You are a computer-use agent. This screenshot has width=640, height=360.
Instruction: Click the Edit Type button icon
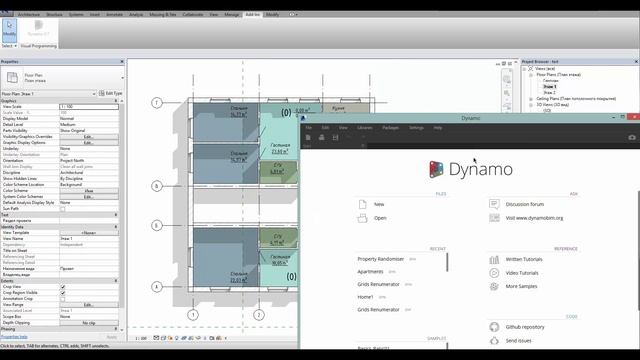[x=102, y=93]
